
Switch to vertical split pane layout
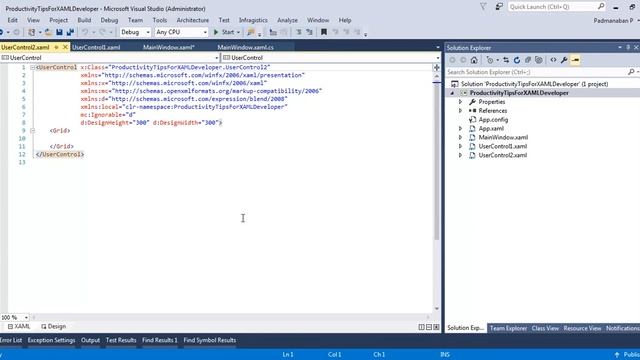click(x=422, y=327)
